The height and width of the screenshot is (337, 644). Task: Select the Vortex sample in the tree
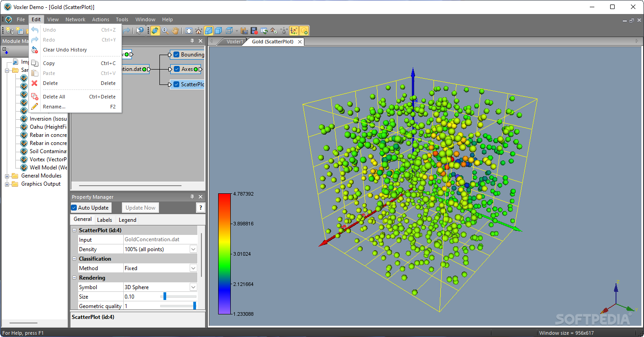click(x=48, y=159)
